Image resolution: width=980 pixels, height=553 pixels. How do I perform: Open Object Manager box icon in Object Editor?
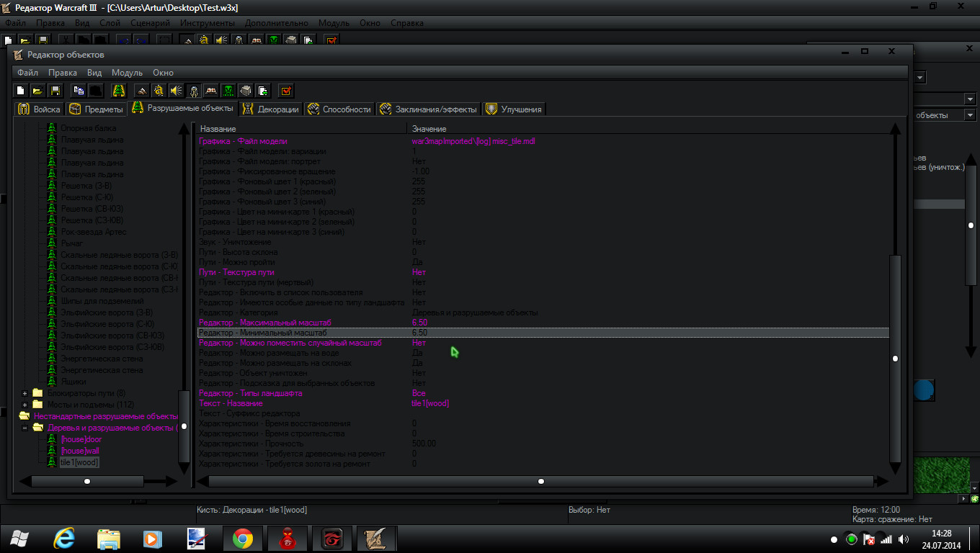coord(246,91)
